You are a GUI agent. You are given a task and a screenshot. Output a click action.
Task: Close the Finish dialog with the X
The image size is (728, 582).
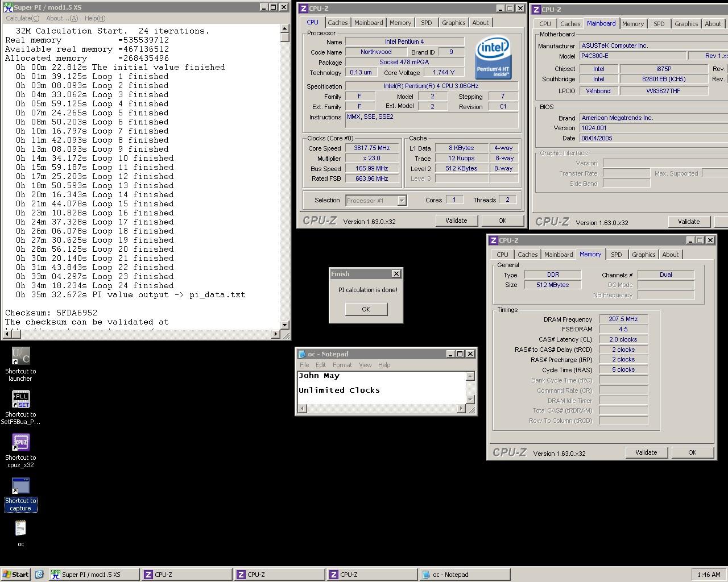pos(396,274)
